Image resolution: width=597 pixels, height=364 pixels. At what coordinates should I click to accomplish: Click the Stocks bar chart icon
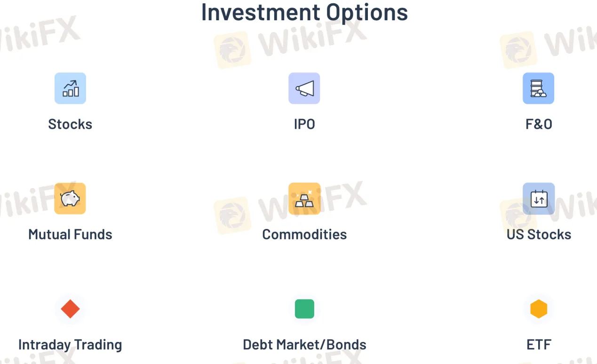(70, 88)
